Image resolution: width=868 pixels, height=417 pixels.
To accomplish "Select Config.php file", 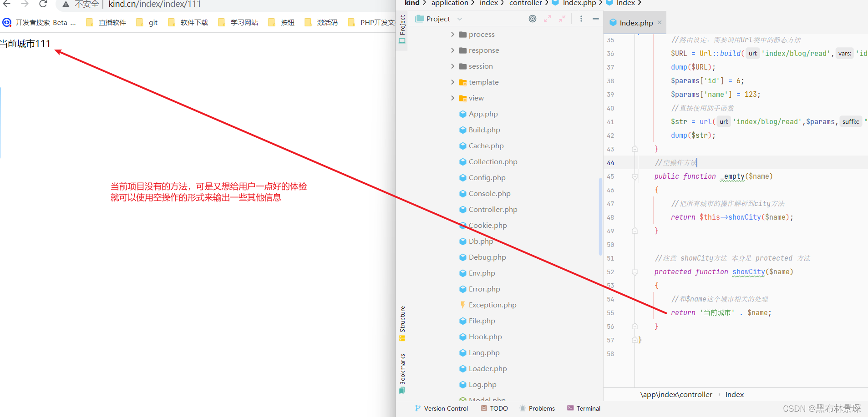I will [482, 177].
